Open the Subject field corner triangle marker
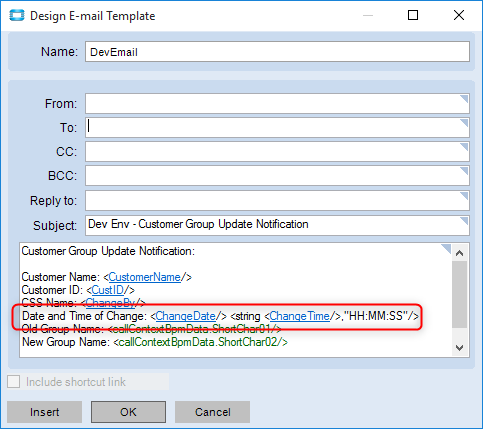 [465, 221]
